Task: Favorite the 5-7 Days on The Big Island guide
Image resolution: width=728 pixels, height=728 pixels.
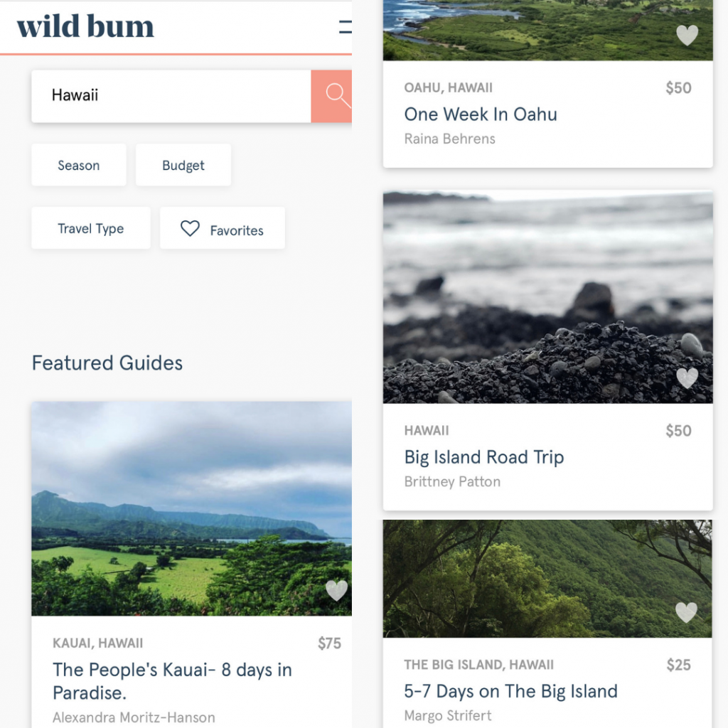Action: point(686,612)
